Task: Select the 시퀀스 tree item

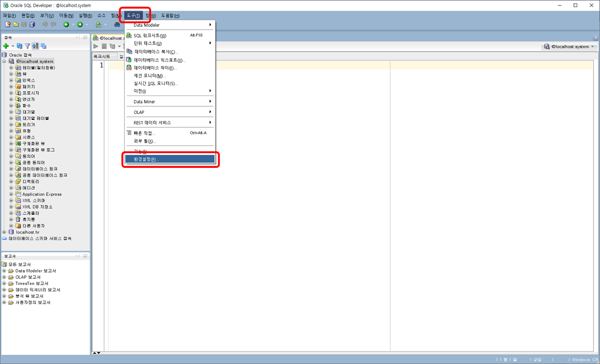Action: 29,137
